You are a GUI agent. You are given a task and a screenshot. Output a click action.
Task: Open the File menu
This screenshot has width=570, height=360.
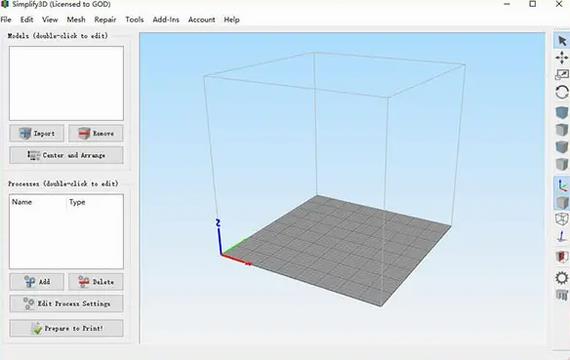coord(6,20)
